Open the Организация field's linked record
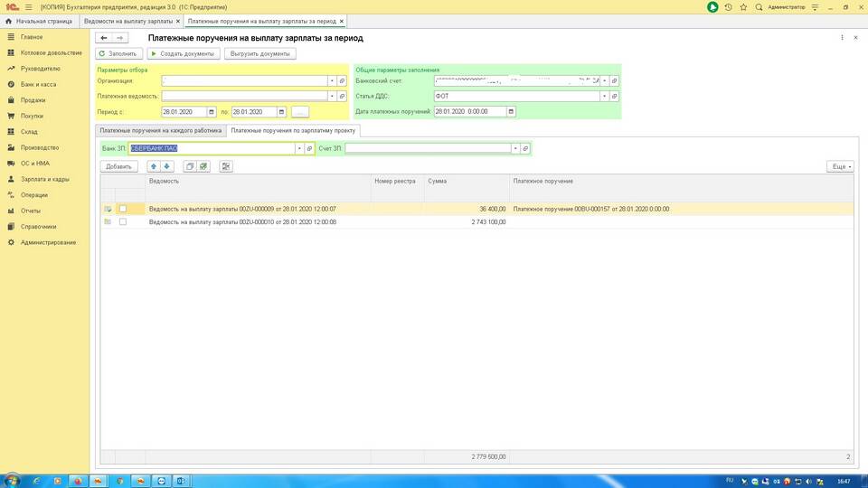 342,80
